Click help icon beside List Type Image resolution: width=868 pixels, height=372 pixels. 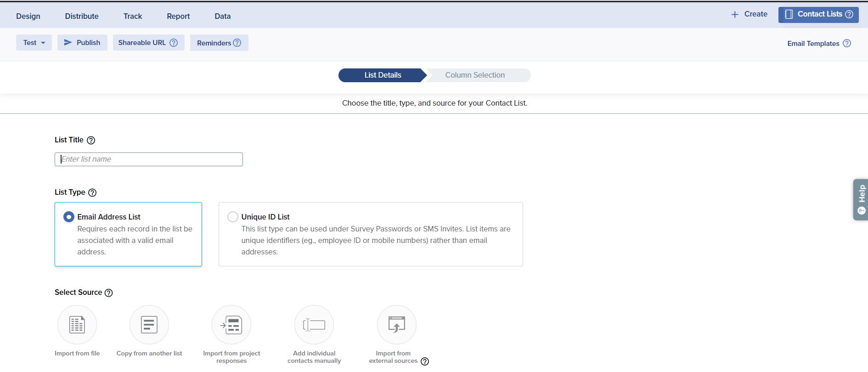tap(92, 192)
